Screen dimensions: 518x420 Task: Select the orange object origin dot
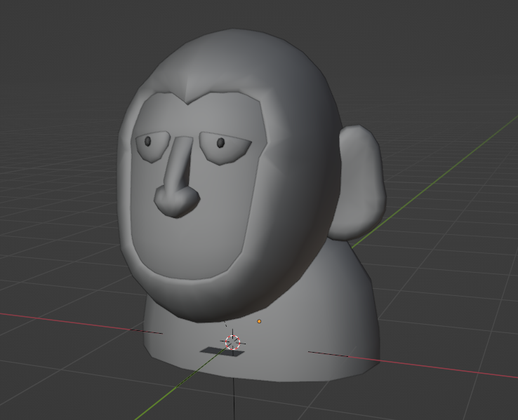pyautogui.click(x=259, y=321)
